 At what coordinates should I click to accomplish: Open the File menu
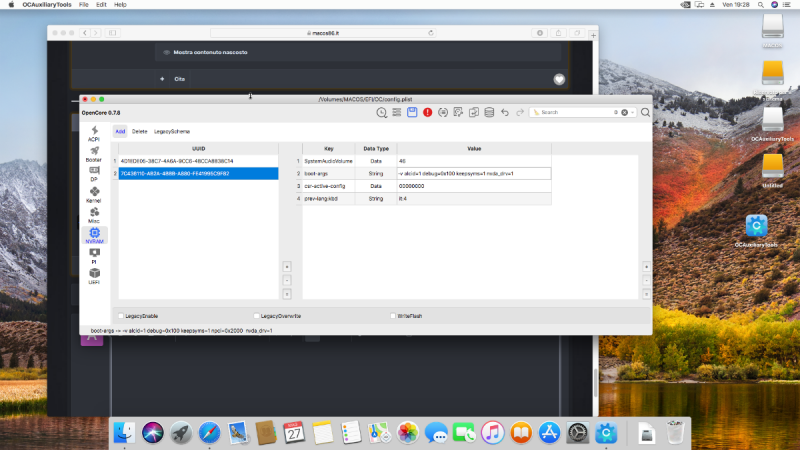point(84,5)
